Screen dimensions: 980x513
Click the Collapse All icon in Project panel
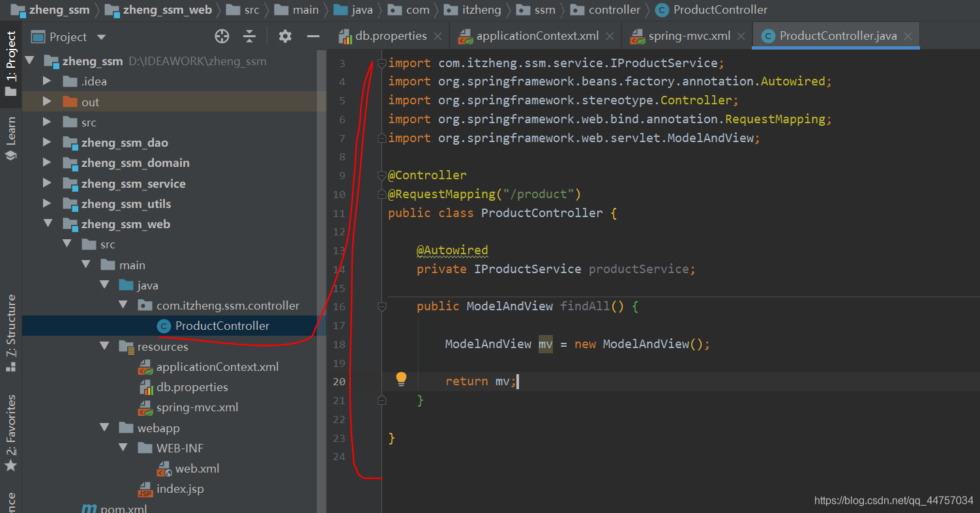click(249, 37)
